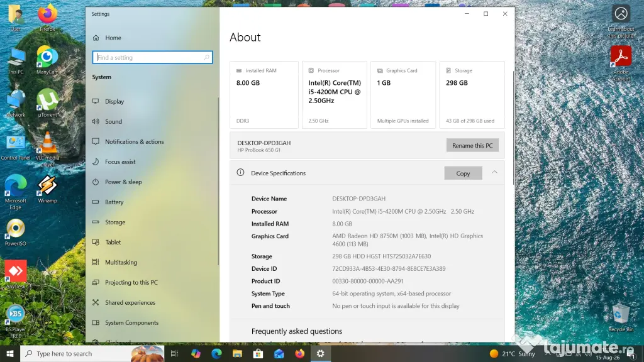Collapse the Device Specifications section

click(x=494, y=172)
